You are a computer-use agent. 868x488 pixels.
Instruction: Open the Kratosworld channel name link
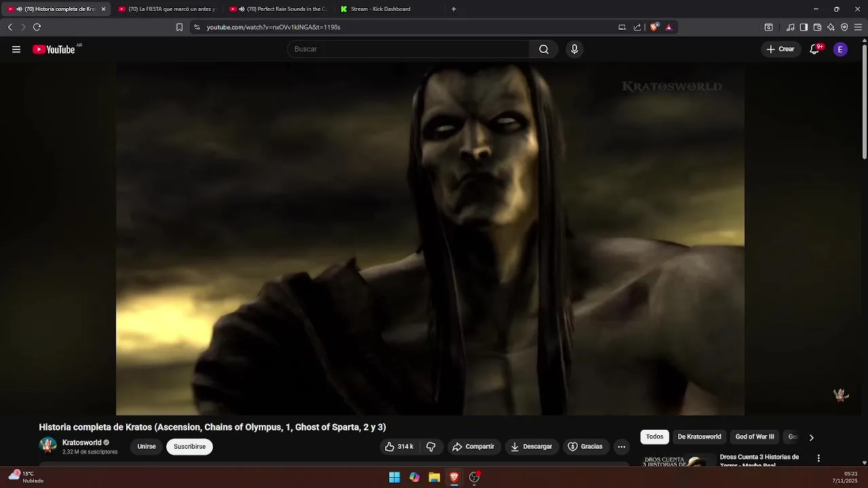point(81,443)
